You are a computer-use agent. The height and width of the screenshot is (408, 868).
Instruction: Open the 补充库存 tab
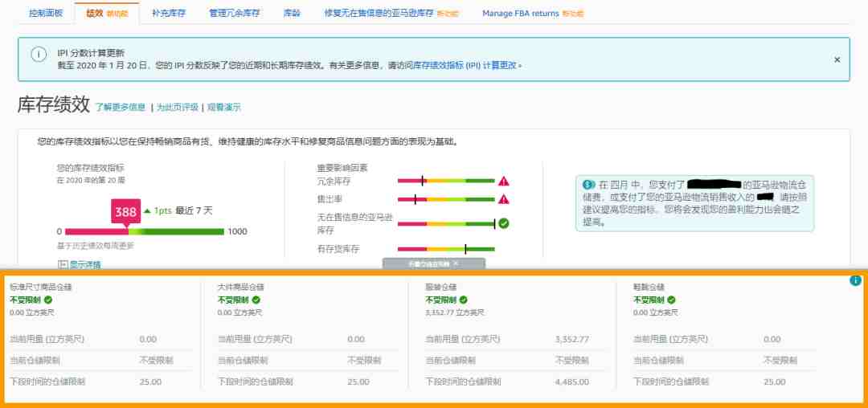(x=169, y=14)
